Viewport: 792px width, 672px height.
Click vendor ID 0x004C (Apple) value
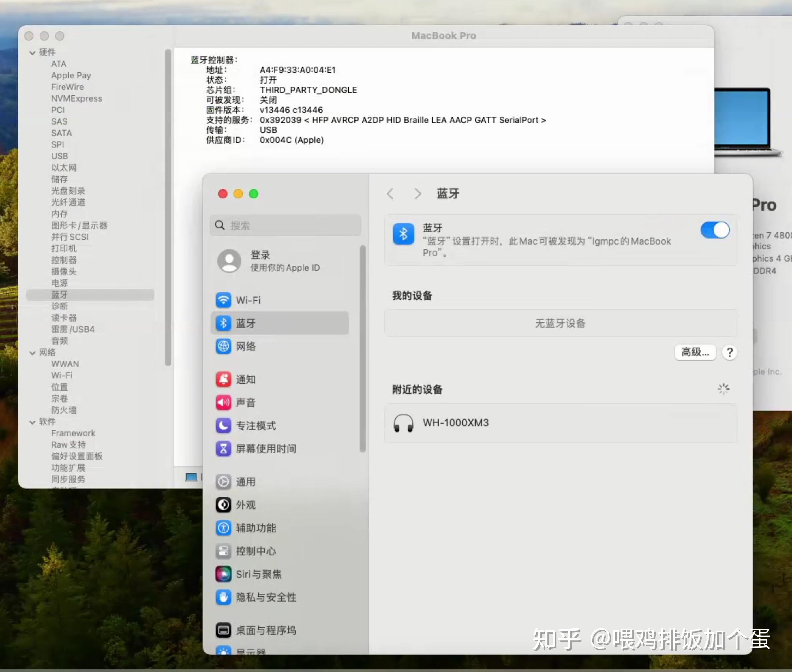291,140
